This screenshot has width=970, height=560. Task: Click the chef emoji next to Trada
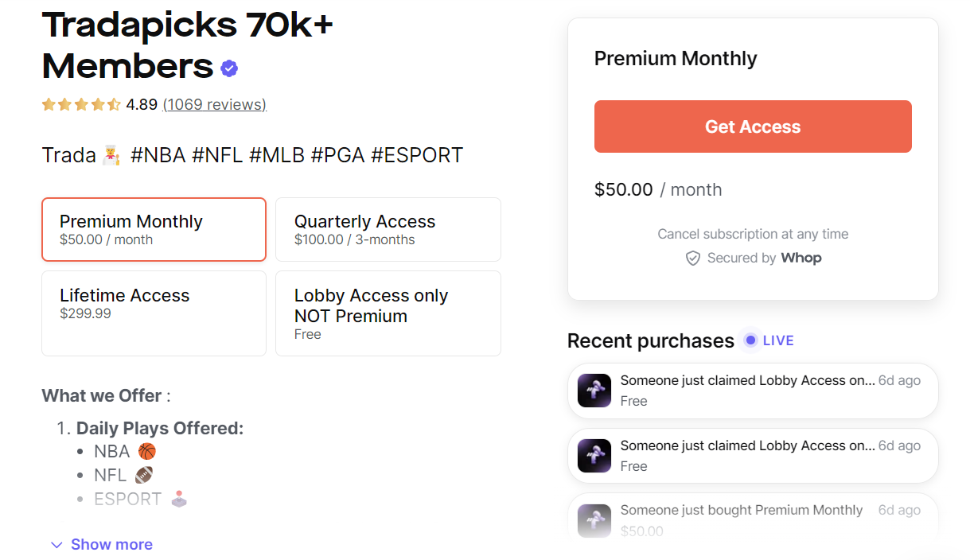111,156
